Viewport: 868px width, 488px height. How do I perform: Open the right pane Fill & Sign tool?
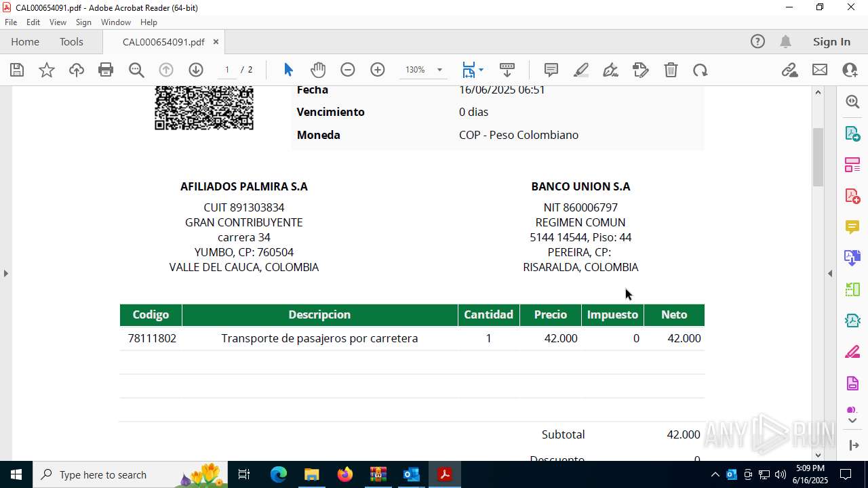pos(852,352)
